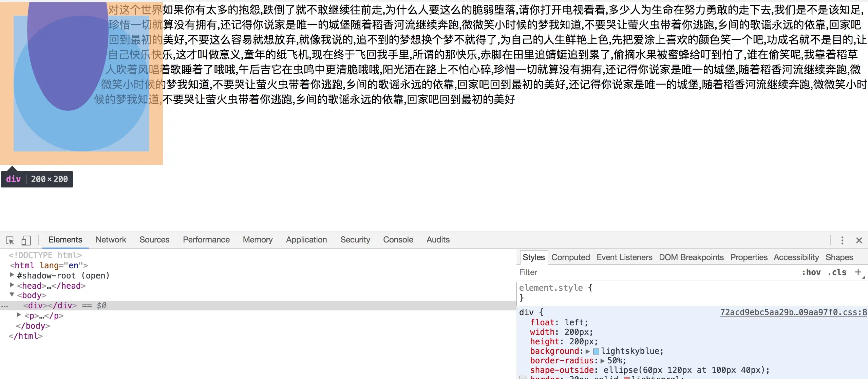The width and height of the screenshot is (868, 379).
Task: Open the lightskyblue color swatch picker
Action: point(596,351)
